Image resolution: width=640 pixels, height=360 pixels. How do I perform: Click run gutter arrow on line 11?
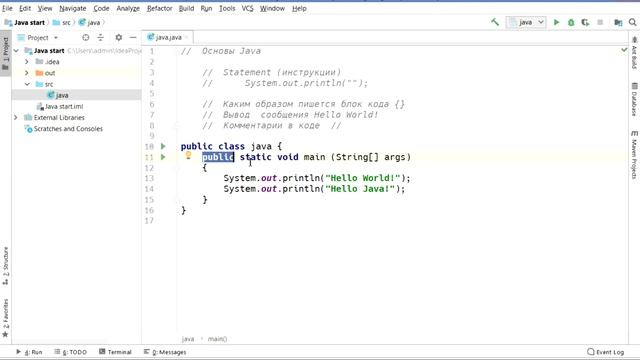[x=163, y=157]
